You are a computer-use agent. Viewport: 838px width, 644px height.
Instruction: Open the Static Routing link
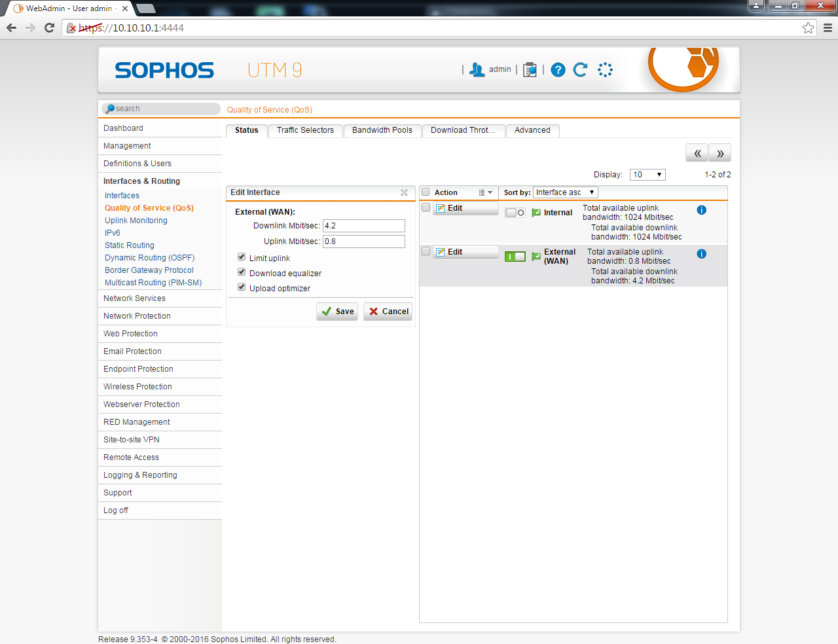click(x=130, y=245)
